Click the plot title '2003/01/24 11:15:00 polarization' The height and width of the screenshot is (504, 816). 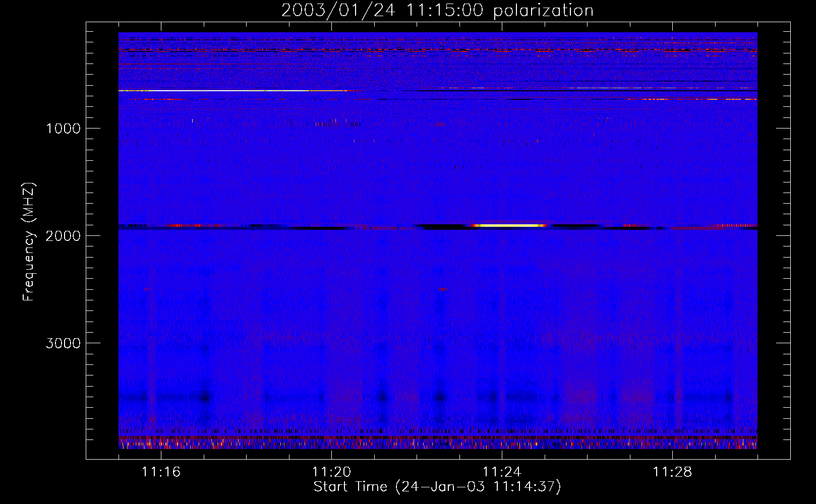437,11
